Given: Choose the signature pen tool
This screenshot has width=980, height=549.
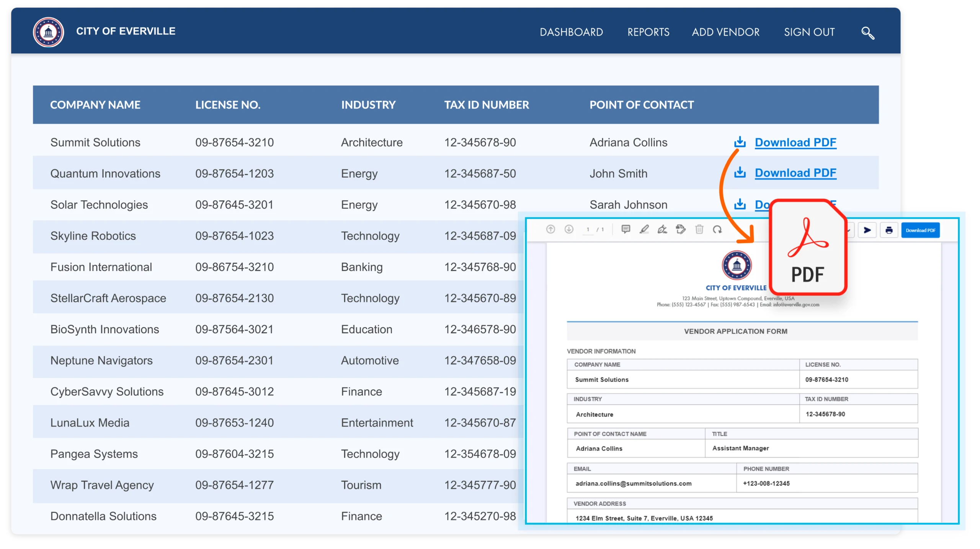Looking at the screenshot, I should click(662, 229).
